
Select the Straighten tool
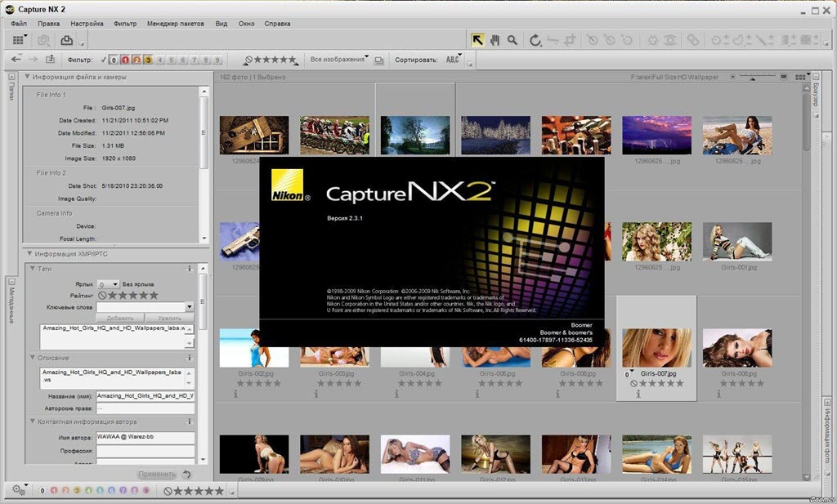tap(553, 40)
